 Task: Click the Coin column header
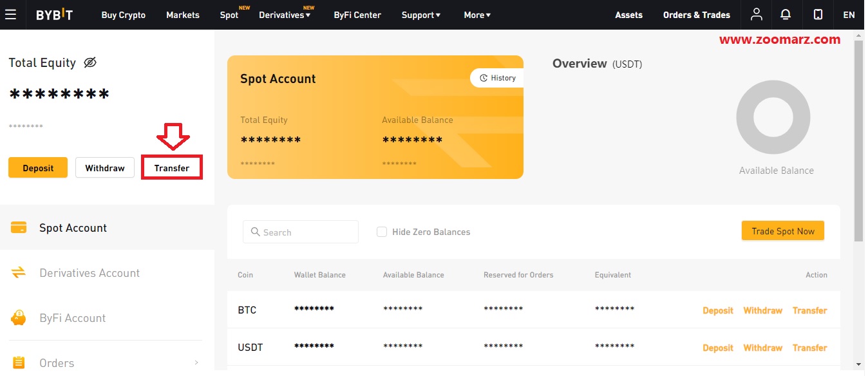(245, 275)
